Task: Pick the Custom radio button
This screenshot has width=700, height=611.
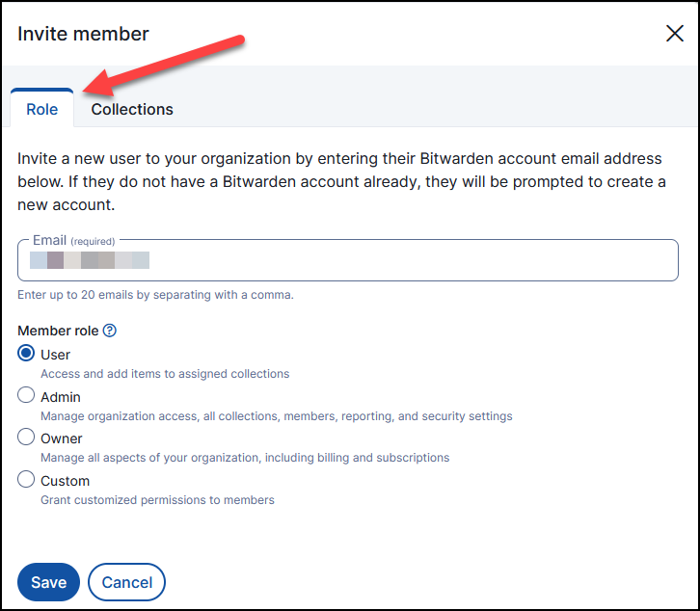Action: [27, 479]
